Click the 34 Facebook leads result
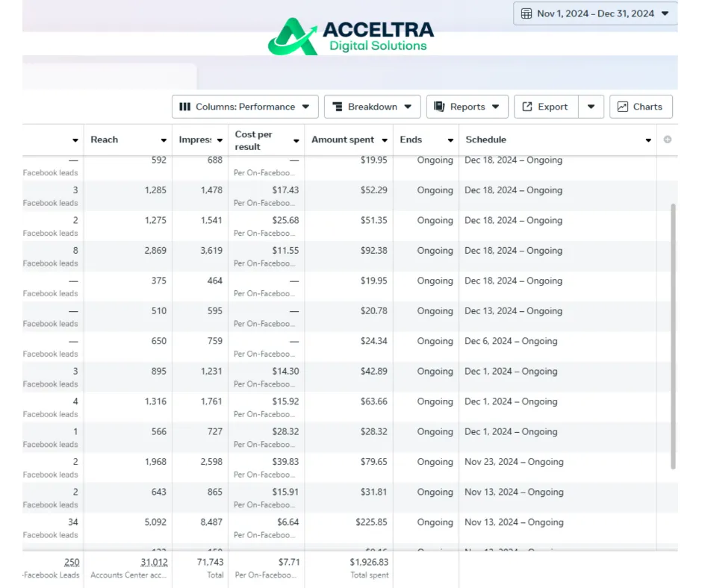 73,522
